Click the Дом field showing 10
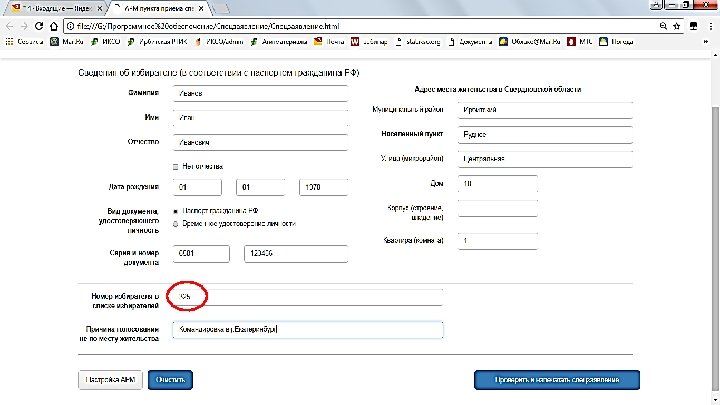 pyautogui.click(x=497, y=184)
